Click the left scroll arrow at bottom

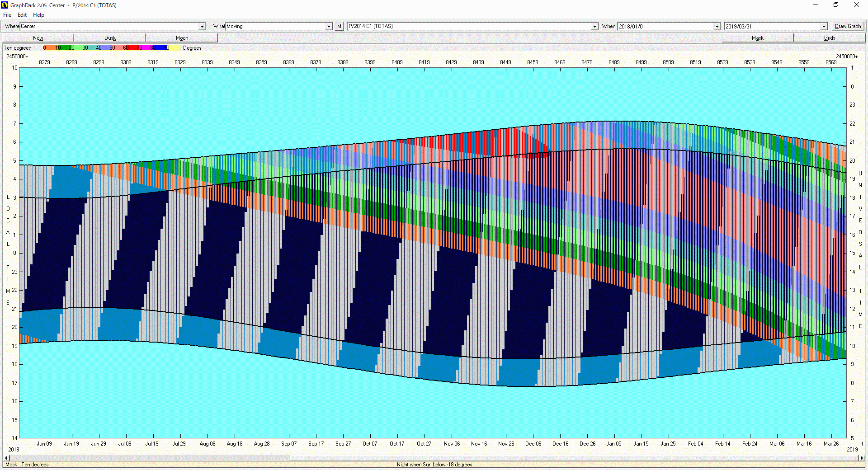[6, 458]
